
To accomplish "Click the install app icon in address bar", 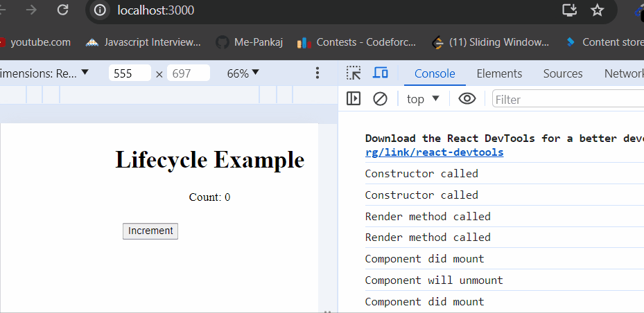I will click(570, 10).
